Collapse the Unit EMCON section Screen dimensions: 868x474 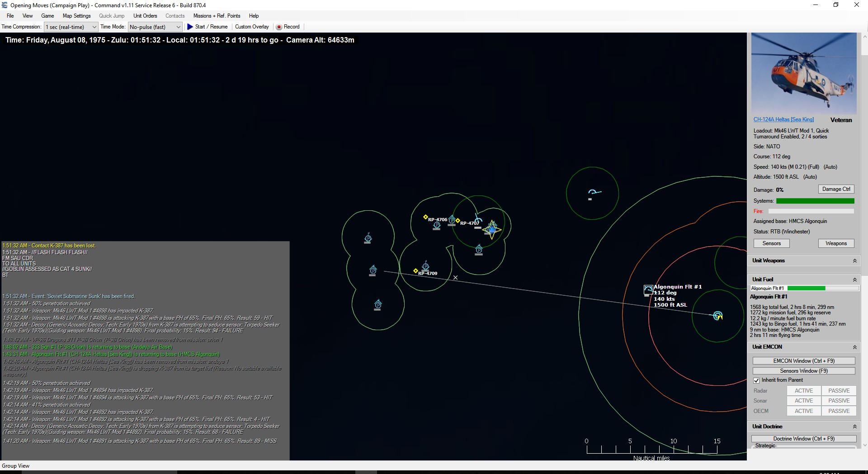tap(854, 347)
